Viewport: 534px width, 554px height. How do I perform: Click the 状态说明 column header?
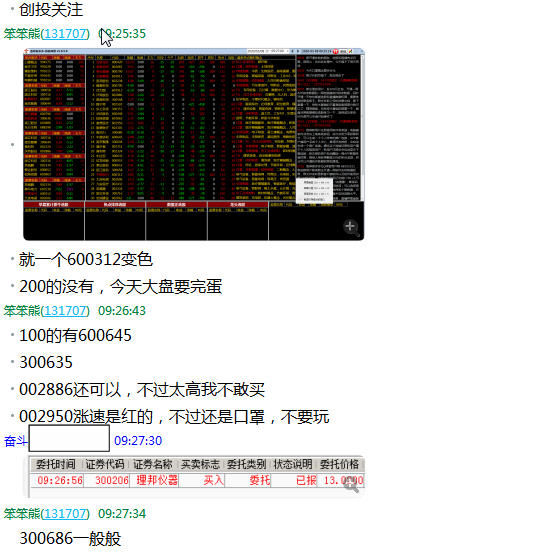(293, 464)
